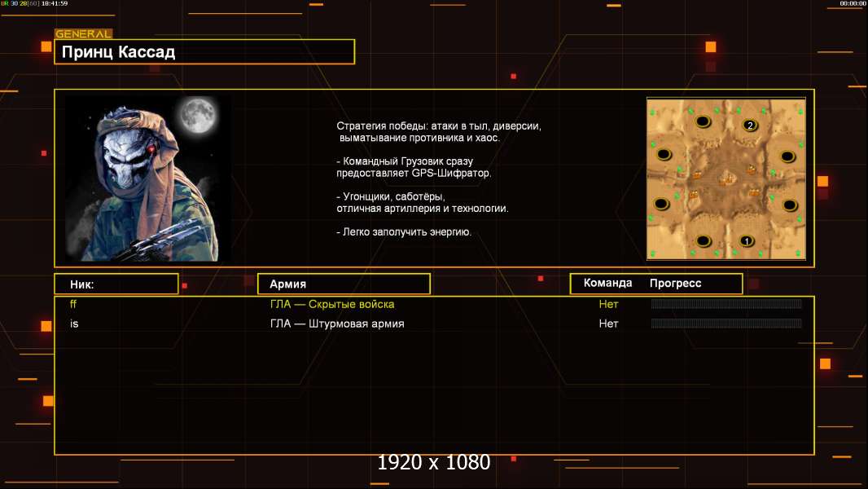
Task: Click army text ГЛА — Штурмовая армия
Action: pyautogui.click(x=337, y=324)
